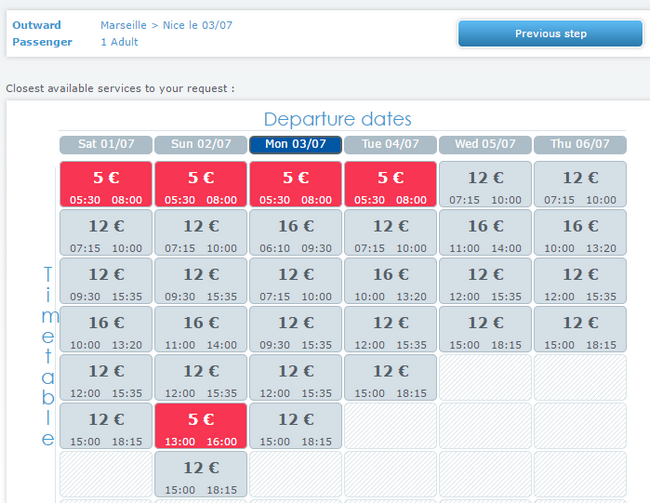Viewport: 650px width, 503px height.
Task: Pick Tuesday 12 € service at 07:15
Action: [x=390, y=232]
